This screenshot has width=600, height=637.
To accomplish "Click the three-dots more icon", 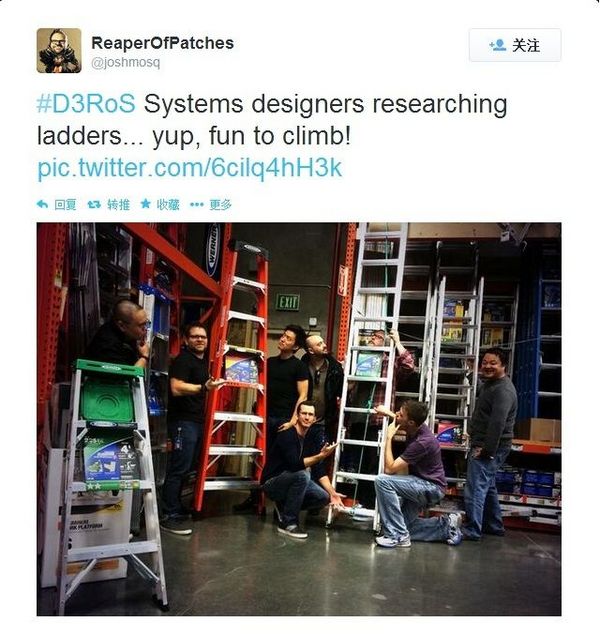I will point(197,204).
